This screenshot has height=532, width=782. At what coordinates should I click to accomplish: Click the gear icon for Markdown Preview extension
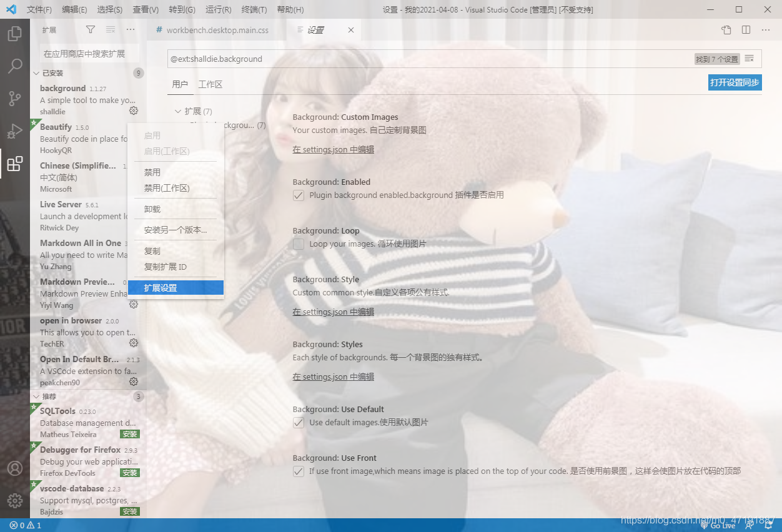[x=134, y=305]
